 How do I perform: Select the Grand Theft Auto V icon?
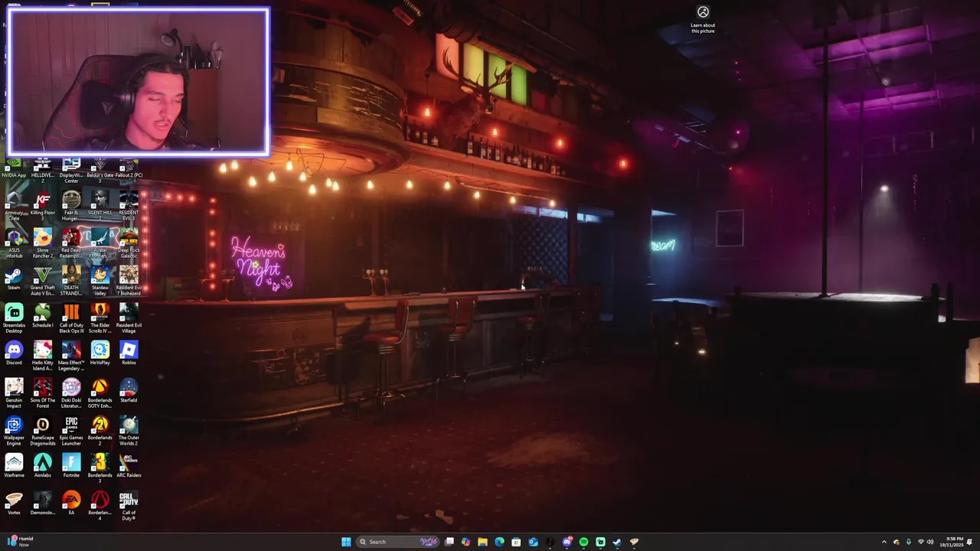pyautogui.click(x=42, y=282)
